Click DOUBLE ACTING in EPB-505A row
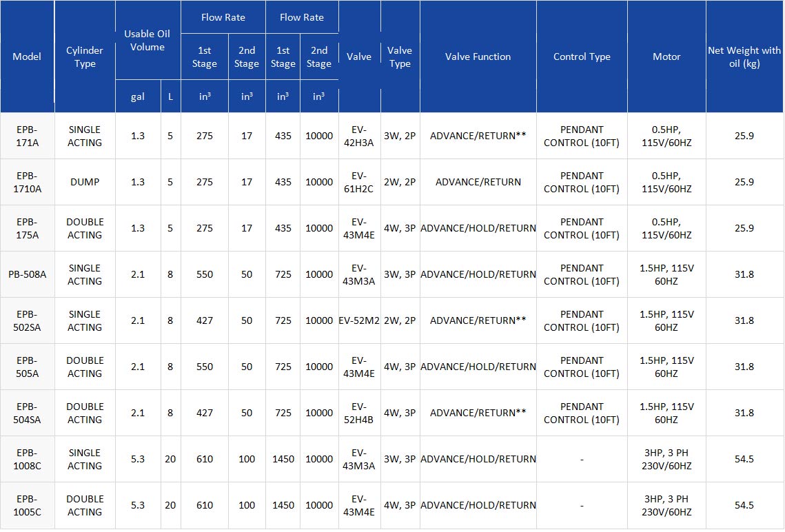 tap(85, 367)
